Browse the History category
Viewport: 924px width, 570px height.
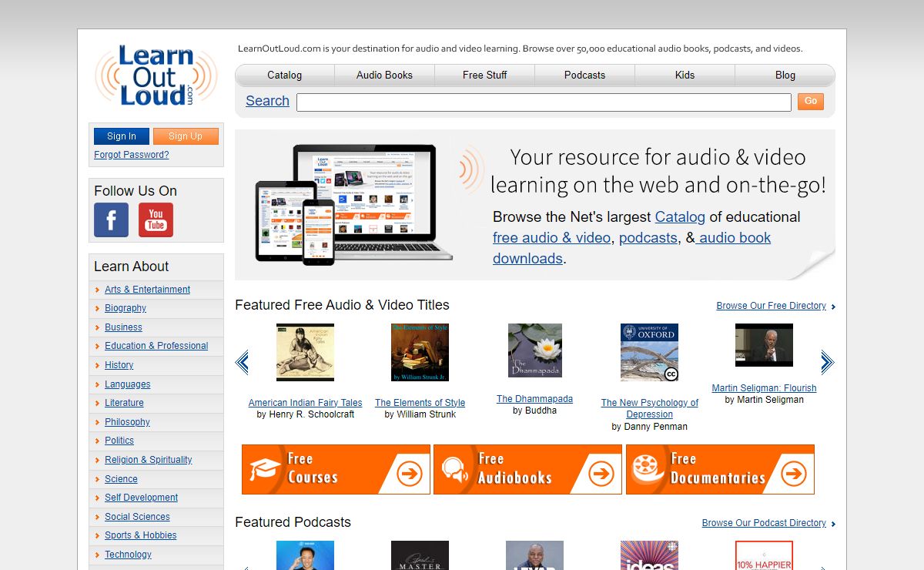[x=119, y=365]
